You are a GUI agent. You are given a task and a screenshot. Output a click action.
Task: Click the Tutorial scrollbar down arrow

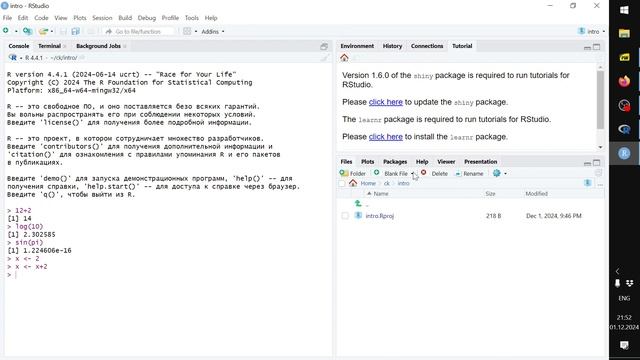600,147
